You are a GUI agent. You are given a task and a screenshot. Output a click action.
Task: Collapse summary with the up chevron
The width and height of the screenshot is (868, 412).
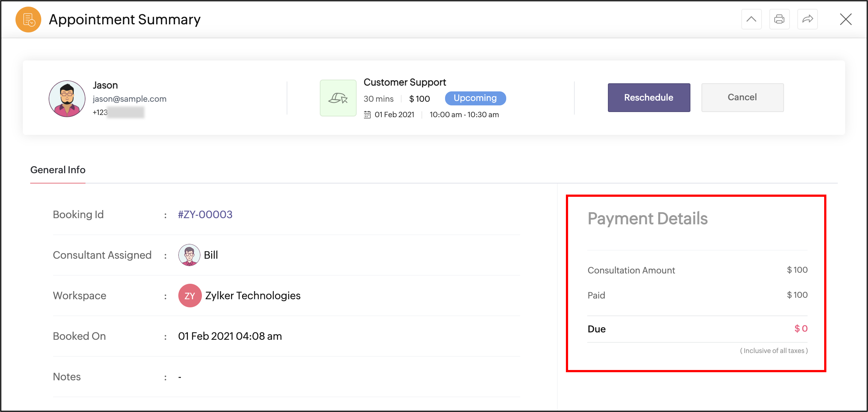point(751,19)
